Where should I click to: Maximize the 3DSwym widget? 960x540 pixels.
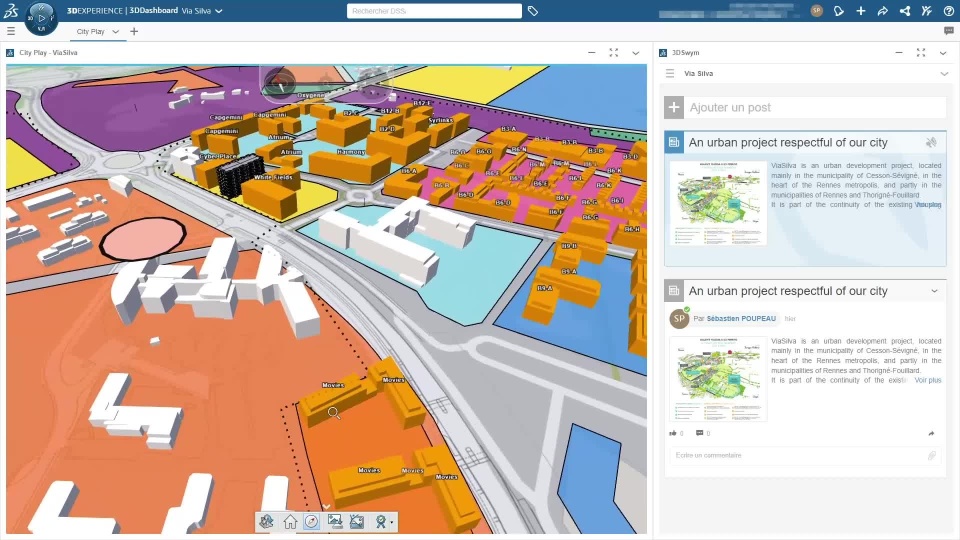(x=921, y=53)
